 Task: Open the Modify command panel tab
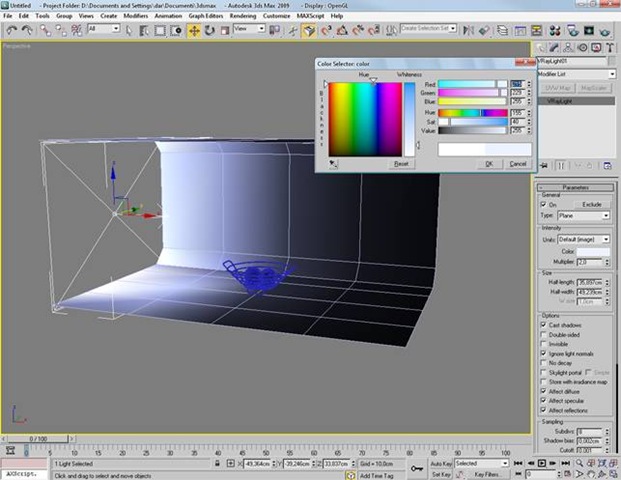coord(556,46)
